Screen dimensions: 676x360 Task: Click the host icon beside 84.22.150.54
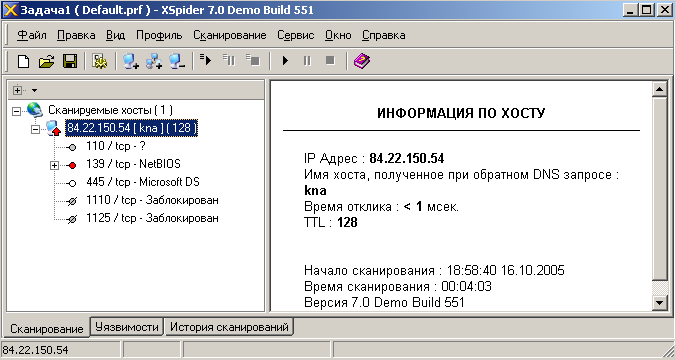53,128
